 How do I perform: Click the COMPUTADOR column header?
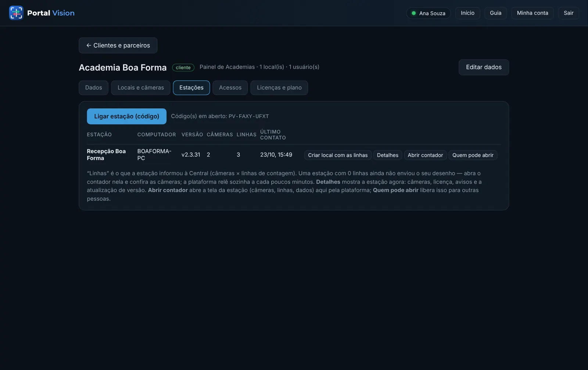pos(157,134)
